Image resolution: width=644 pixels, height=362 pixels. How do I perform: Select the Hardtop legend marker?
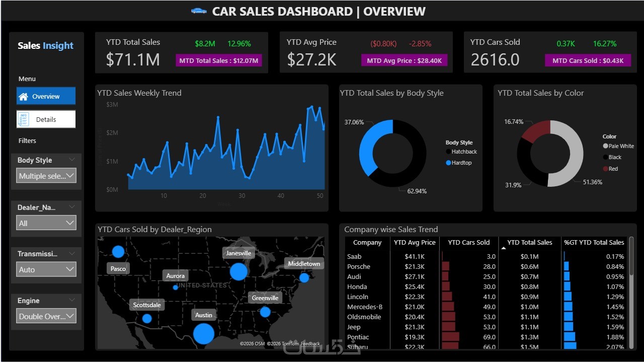pos(448,163)
